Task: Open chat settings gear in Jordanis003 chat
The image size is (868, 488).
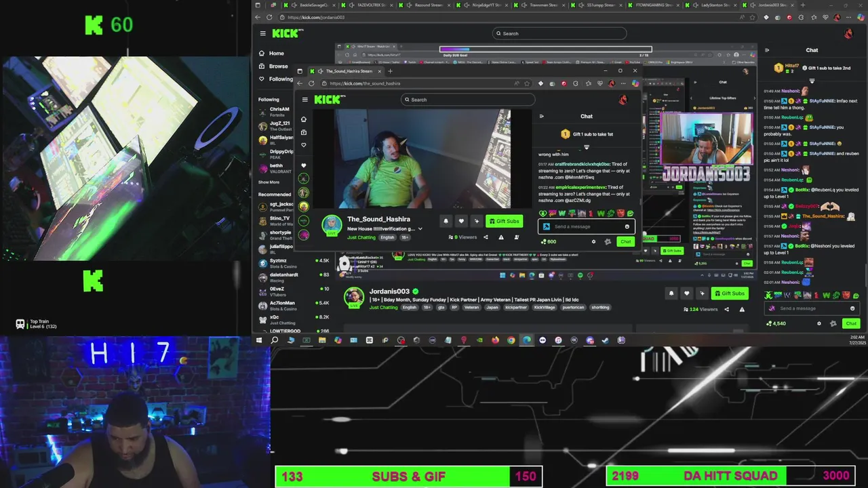Action: [x=818, y=323]
